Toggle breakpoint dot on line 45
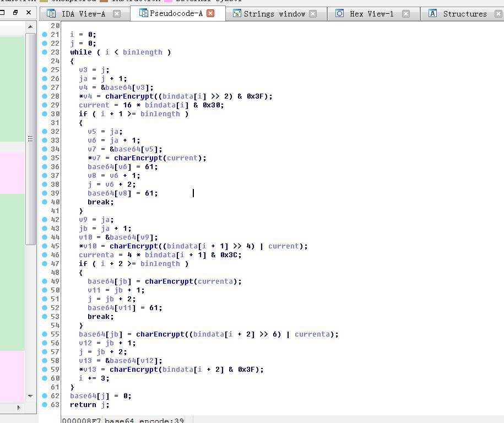Image resolution: width=504 pixels, height=423 pixels. click(45, 246)
